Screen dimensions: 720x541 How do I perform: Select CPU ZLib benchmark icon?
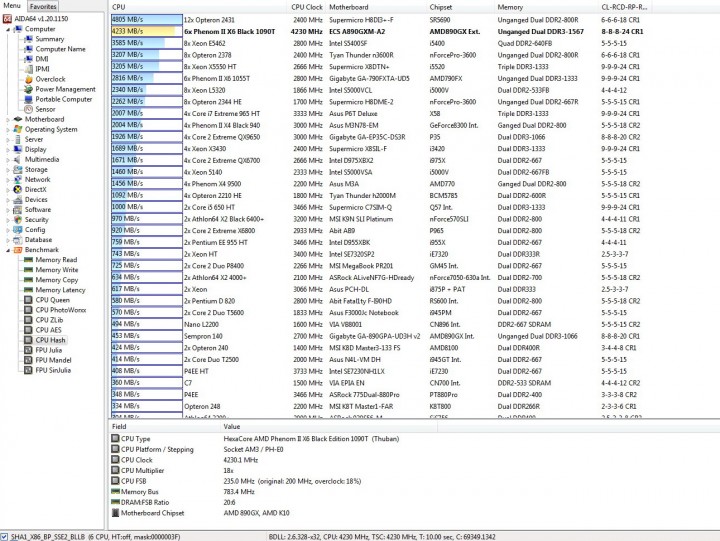click(28, 320)
